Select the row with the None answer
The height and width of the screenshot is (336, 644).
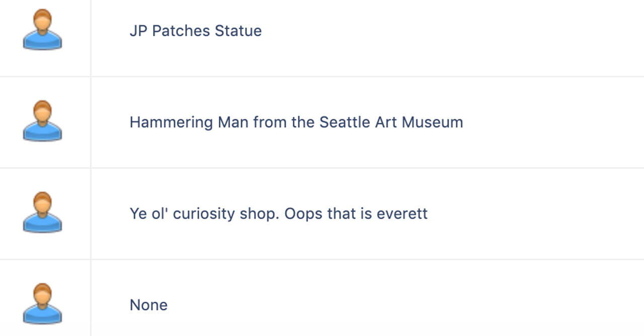click(x=322, y=298)
